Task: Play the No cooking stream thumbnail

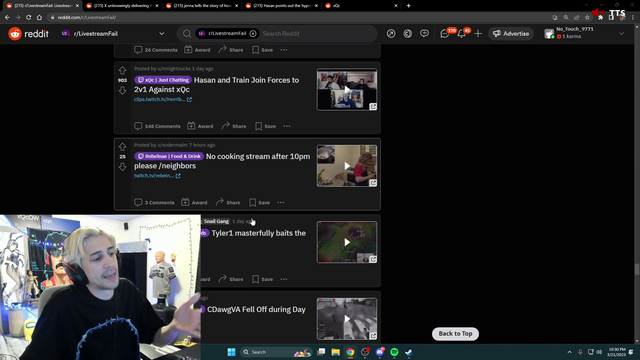Action: [x=347, y=166]
